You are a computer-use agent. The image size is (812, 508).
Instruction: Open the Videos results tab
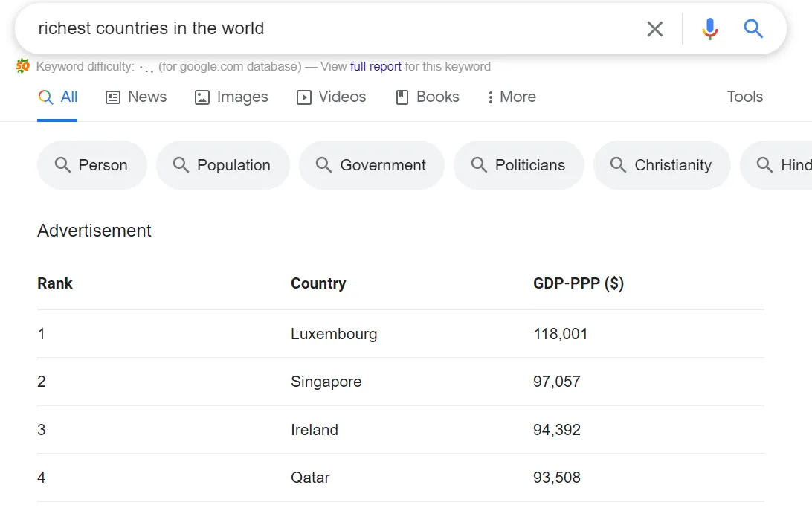tap(332, 97)
